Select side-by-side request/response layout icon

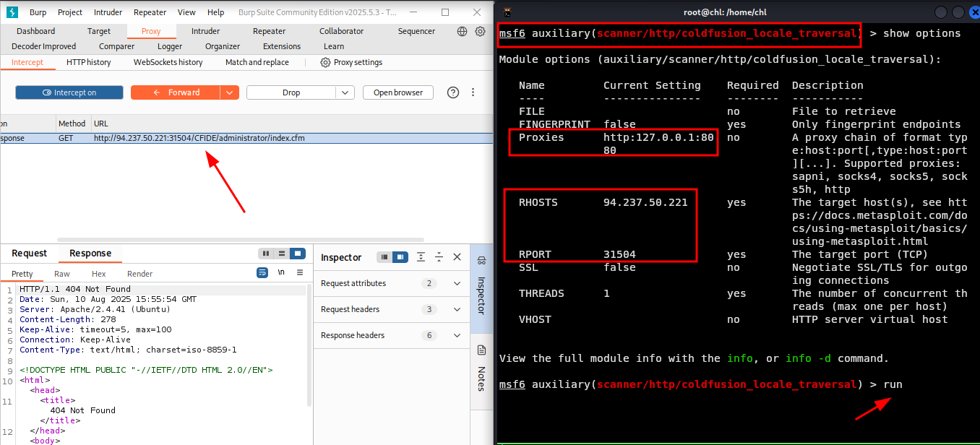[266, 254]
